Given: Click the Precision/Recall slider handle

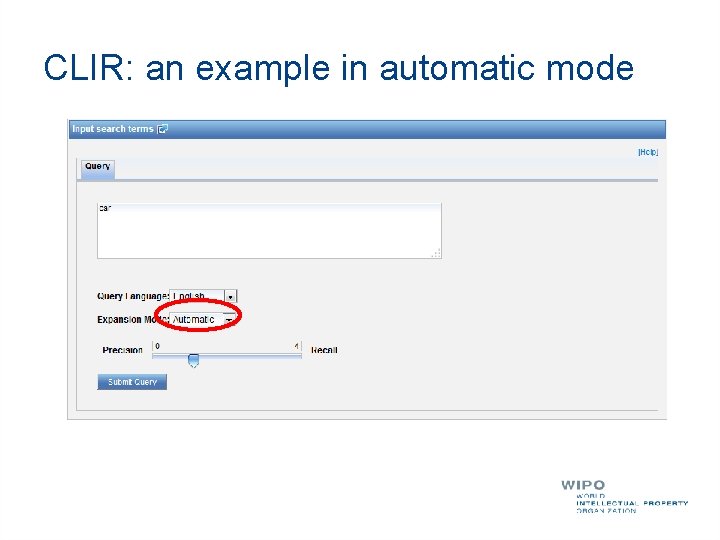Looking at the screenshot, I should click(x=193, y=360).
